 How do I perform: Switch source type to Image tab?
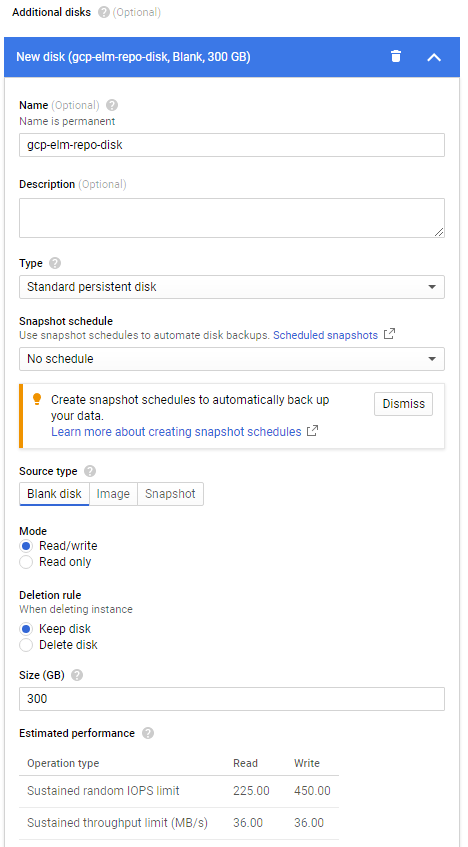[x=113, y=494]
